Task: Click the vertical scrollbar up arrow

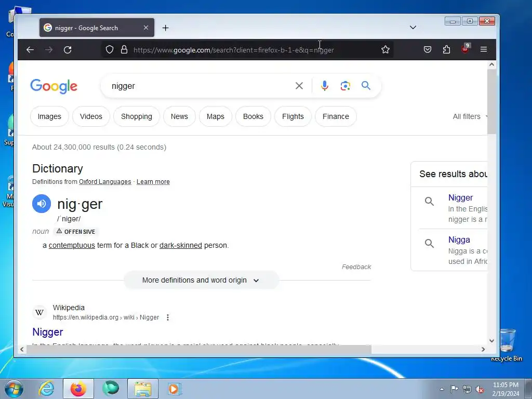Action: 491,64
